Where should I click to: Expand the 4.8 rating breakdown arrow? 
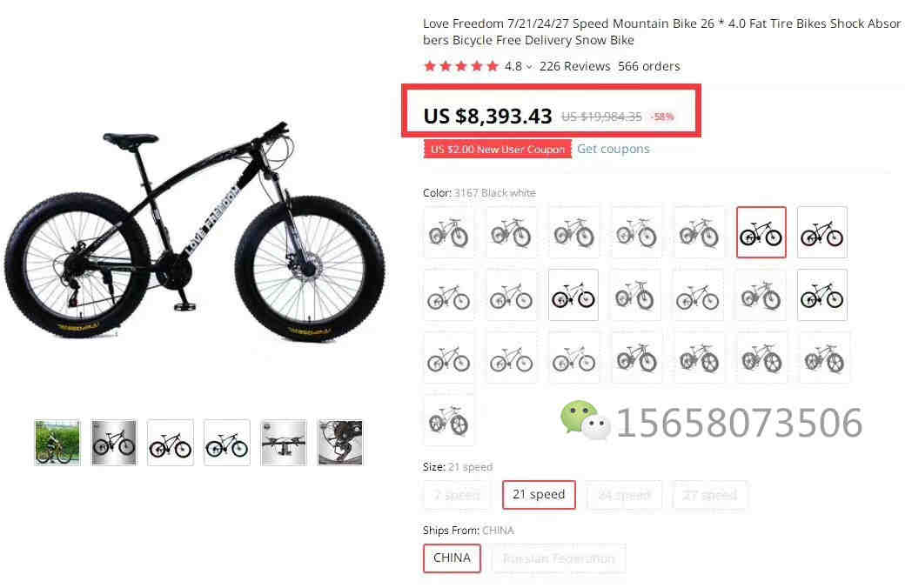tap(529, 67)
